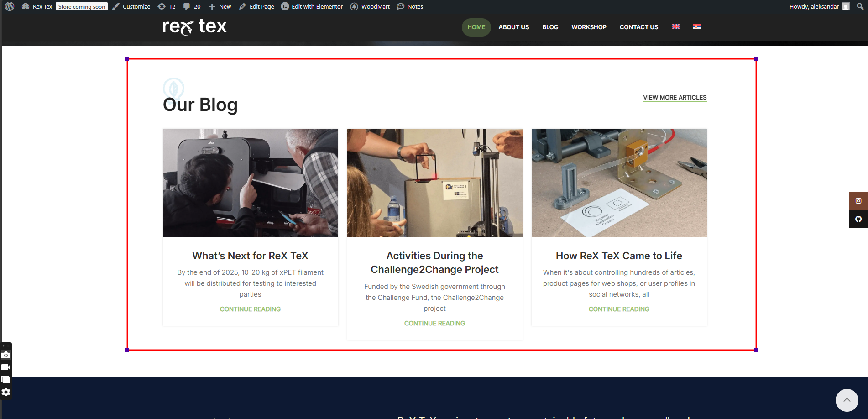Click the rex tex site logo
Screen dimensions: 868x419
(194, 27)
